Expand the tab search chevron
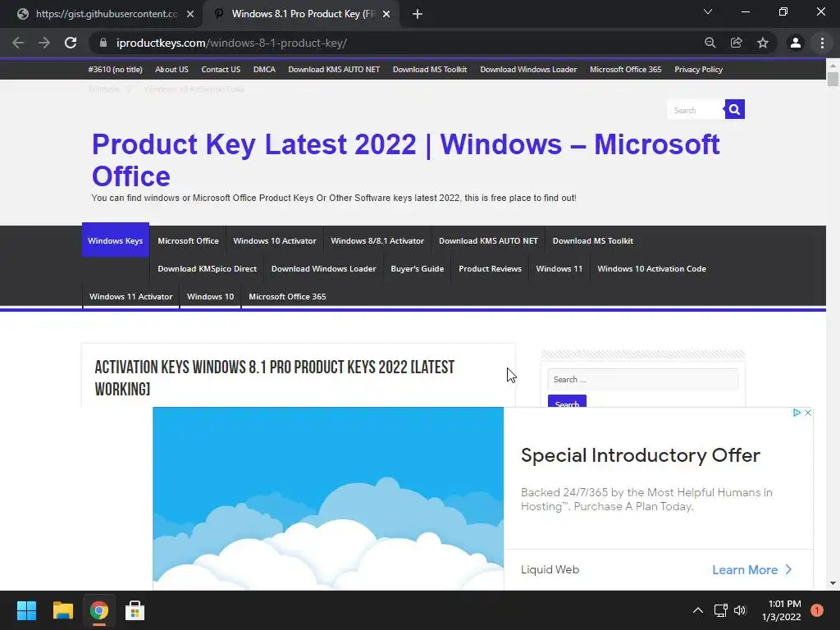Screen dimensions: 840x630 point(708,11)
